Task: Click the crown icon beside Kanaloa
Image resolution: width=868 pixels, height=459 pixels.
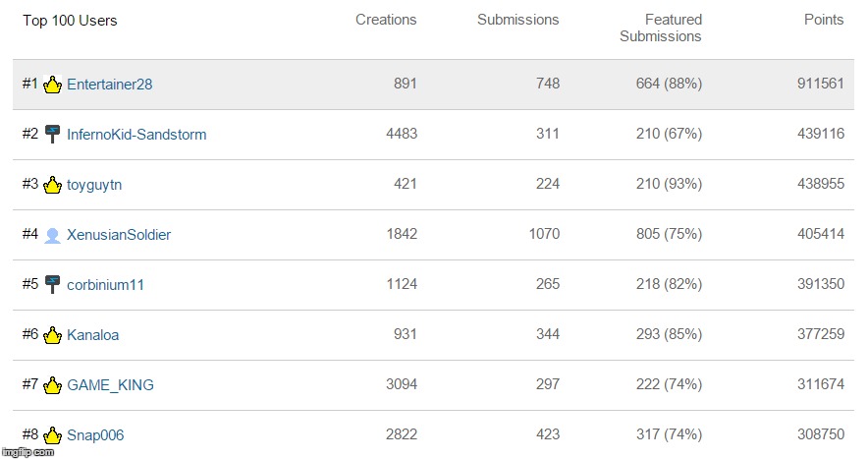Action: (53, 335)
